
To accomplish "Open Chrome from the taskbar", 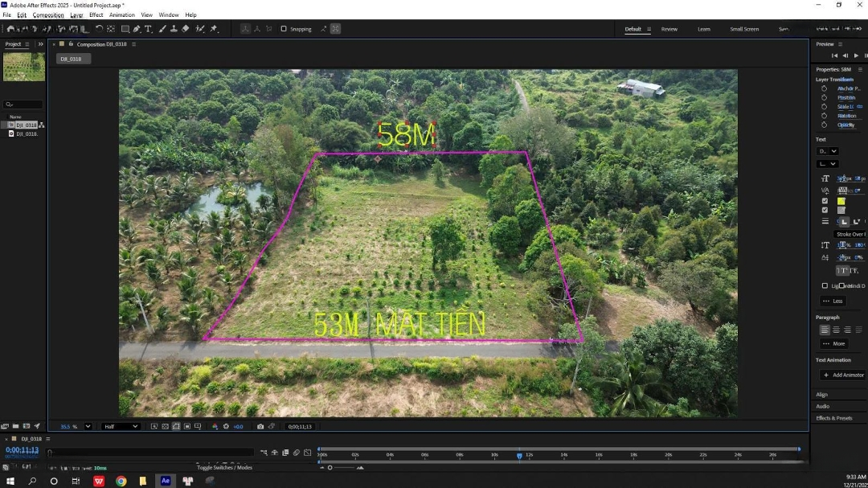I will [121, 481].
